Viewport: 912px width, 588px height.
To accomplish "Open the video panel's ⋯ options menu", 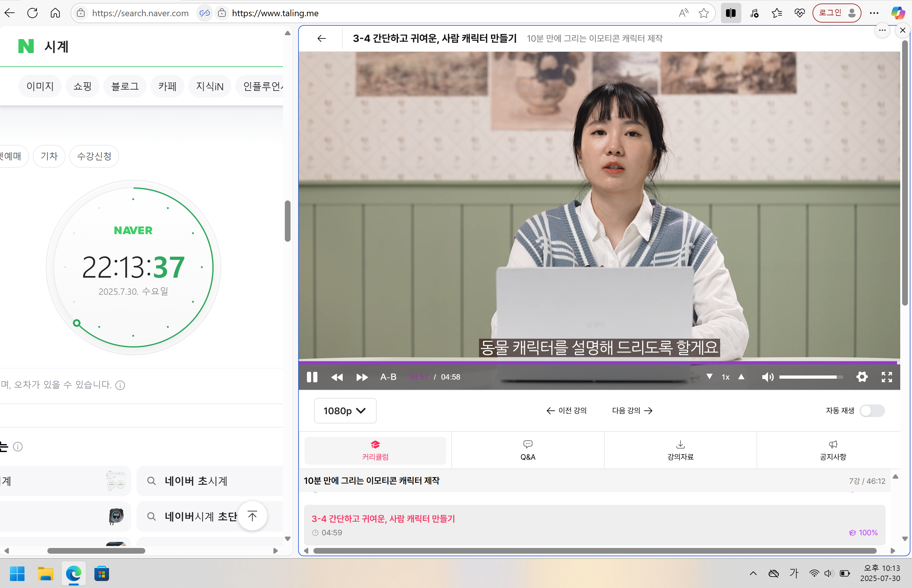I will tap(882, 30).
